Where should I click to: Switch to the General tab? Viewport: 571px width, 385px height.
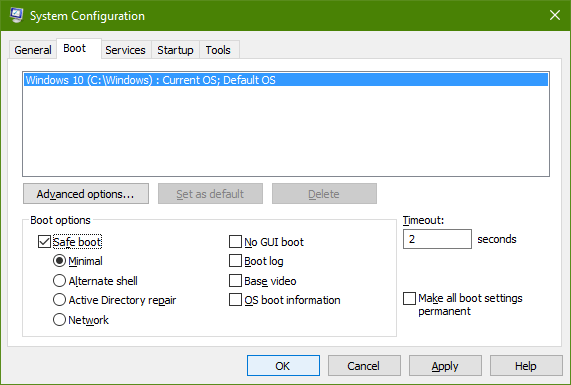tap(32, 50)
